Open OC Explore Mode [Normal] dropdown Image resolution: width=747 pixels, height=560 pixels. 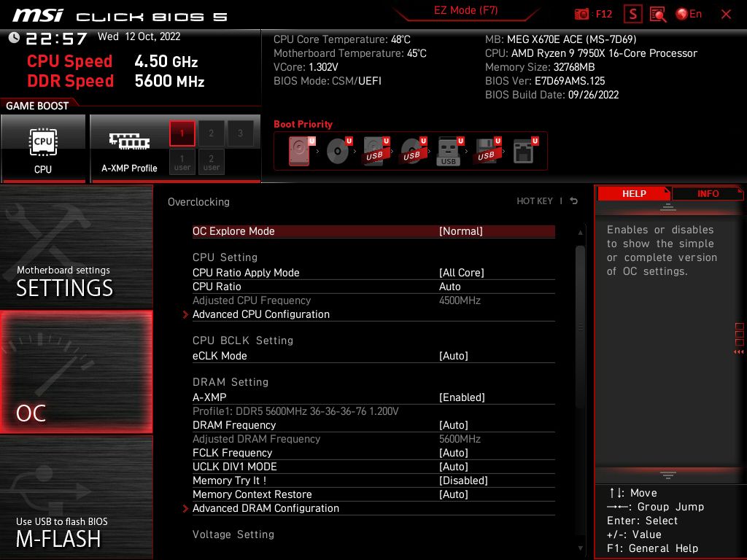click(373, 231)
